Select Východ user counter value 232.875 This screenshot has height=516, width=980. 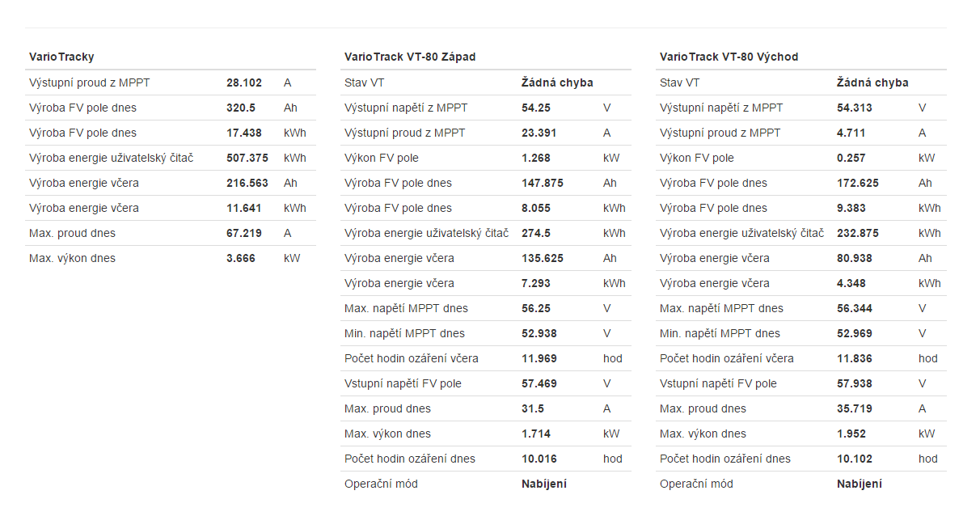tap(858, 233)
